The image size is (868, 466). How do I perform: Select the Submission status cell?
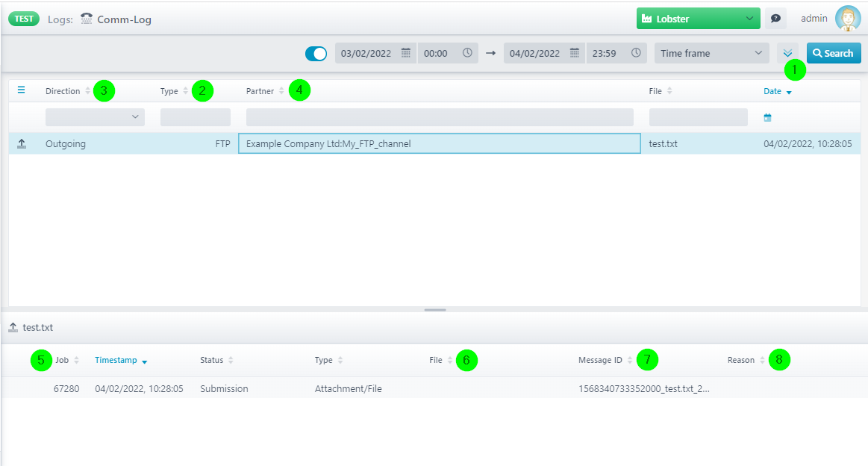click(x=224, y=388)
